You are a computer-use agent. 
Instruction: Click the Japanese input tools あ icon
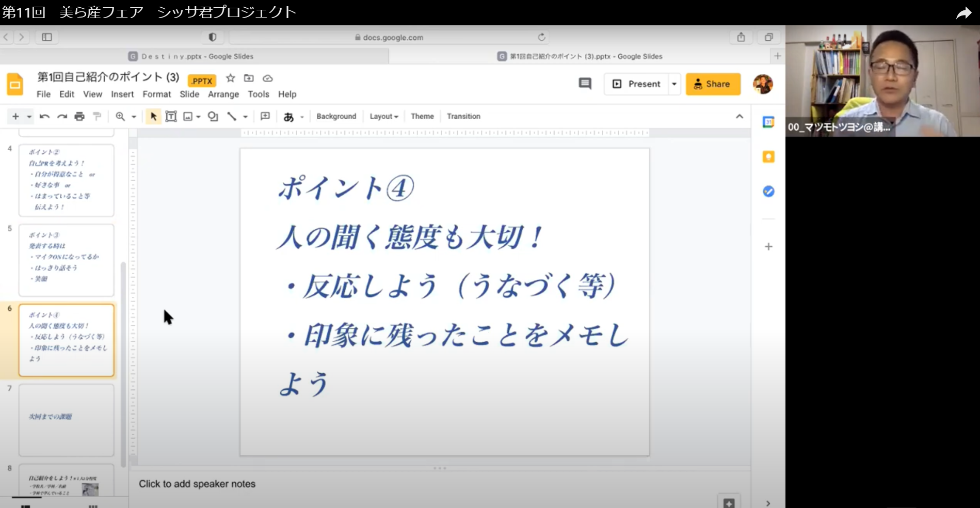tap(288, 117)
